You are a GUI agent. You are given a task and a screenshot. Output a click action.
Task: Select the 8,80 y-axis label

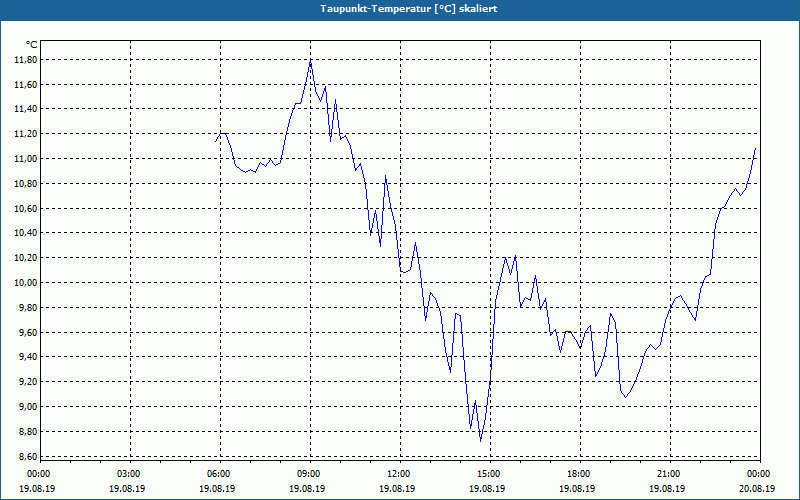28,432
